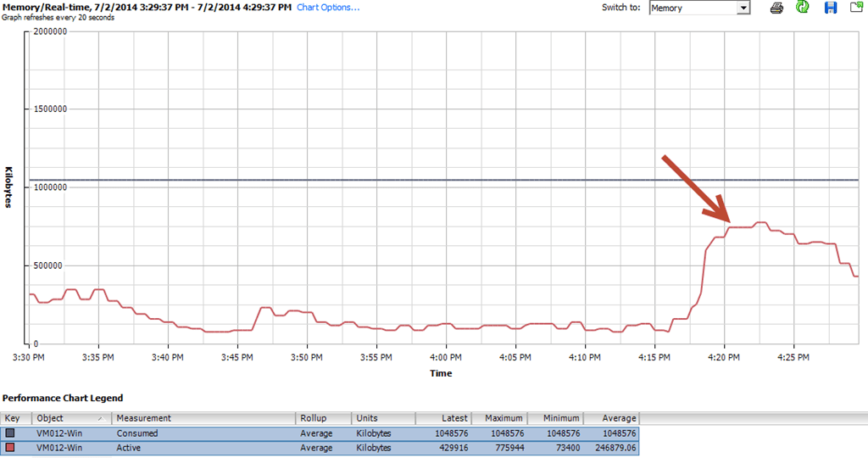Click the Memory/Real-time chart title
The width and height of the screenshot is (868, 458).
point(147,7)
